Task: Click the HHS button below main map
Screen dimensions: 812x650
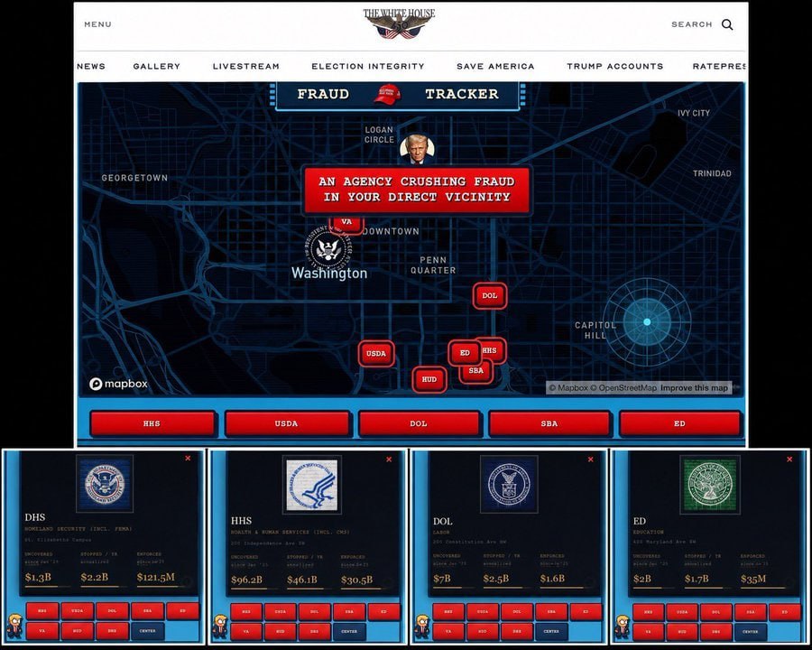Action: click(152, 423)
